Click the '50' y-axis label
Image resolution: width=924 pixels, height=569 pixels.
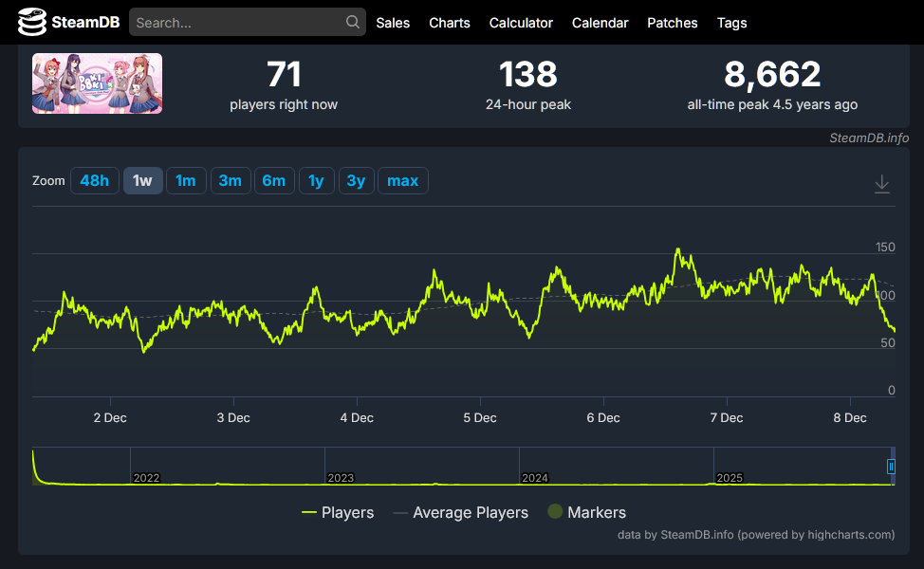coord(888,342)
